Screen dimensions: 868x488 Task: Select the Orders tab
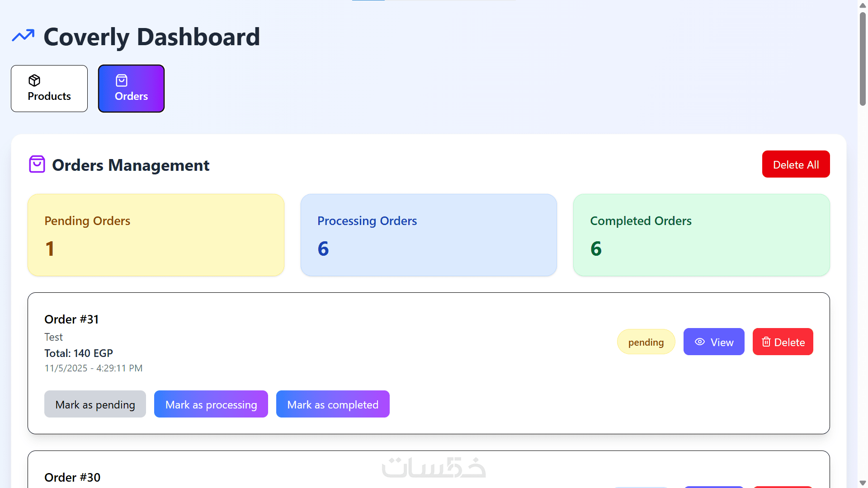point(131,89)
